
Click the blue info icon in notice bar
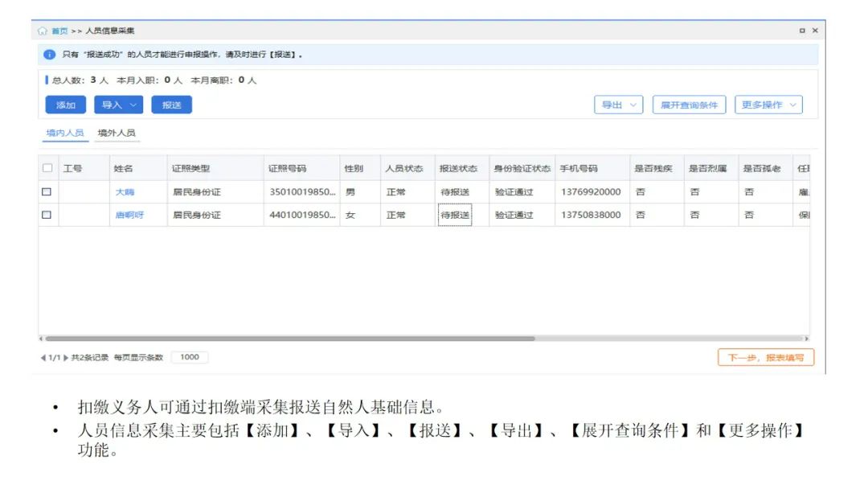click(x=49, y=54)
